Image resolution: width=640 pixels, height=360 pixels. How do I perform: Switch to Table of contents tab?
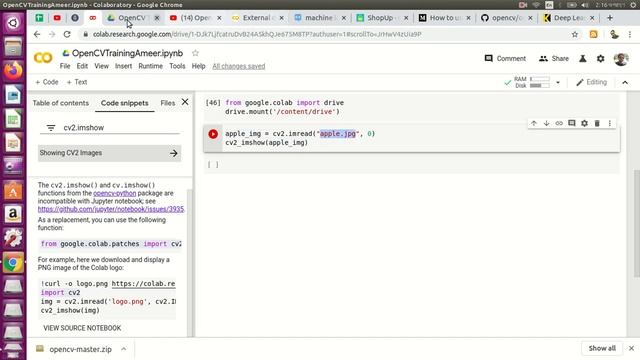[60, 103]
